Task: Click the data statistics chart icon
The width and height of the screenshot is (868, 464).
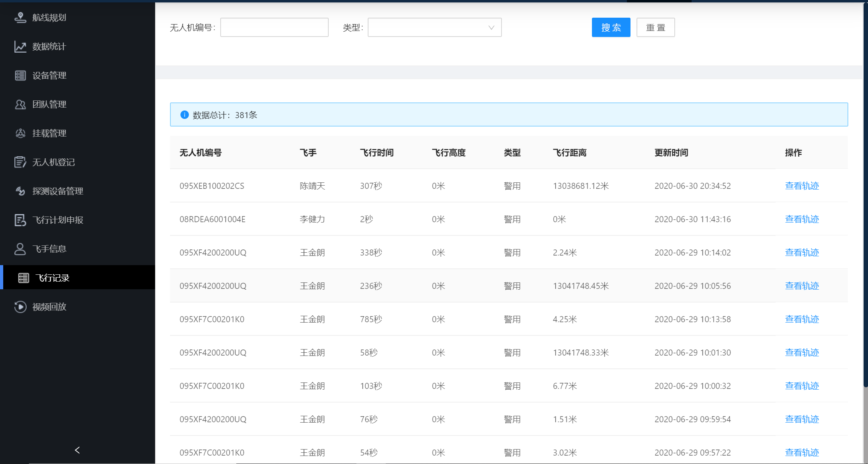Action: tap(20, 47)
